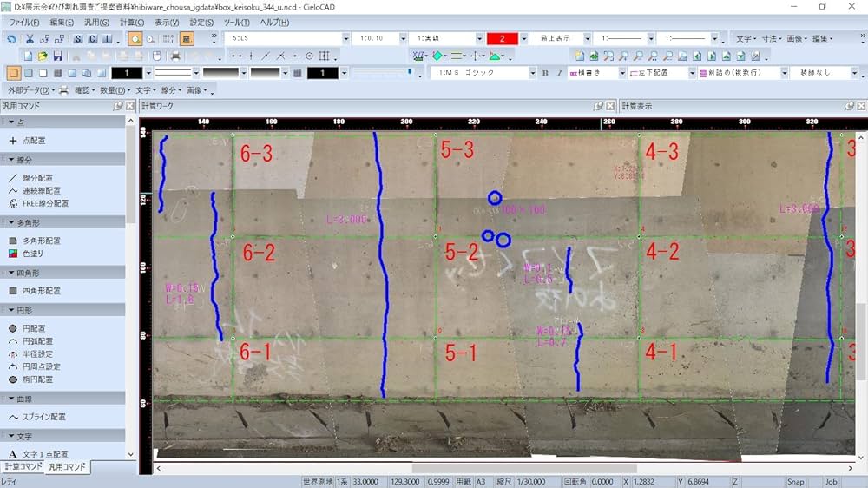Viewport: 868px width, 488px height.
Task: Click the scissors cut icon
Action: point(30,39)
